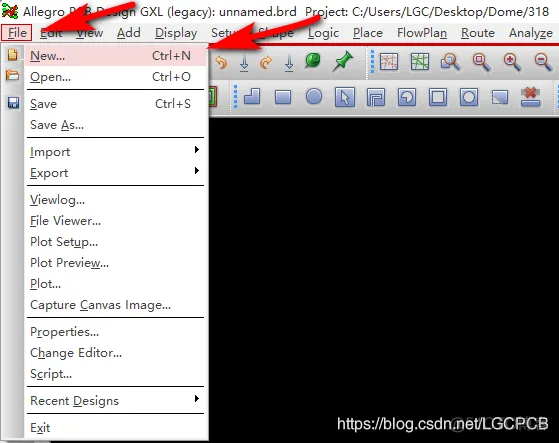Select the Shape Add Rectangle tool

pos(283,97)
